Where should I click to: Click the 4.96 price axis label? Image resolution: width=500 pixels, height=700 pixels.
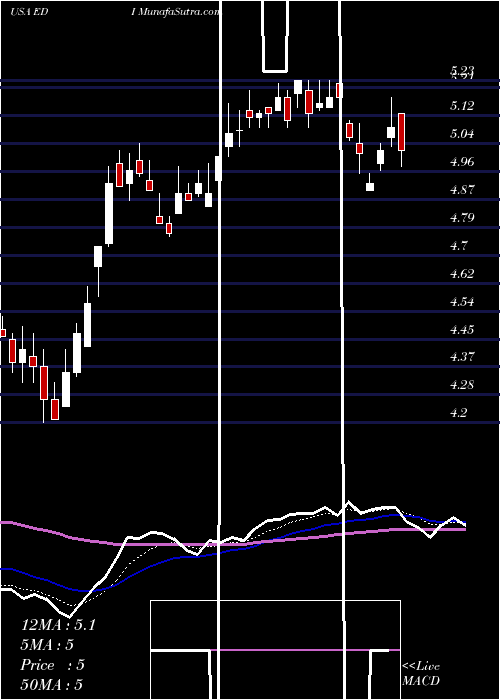click(x=462, y=162)
